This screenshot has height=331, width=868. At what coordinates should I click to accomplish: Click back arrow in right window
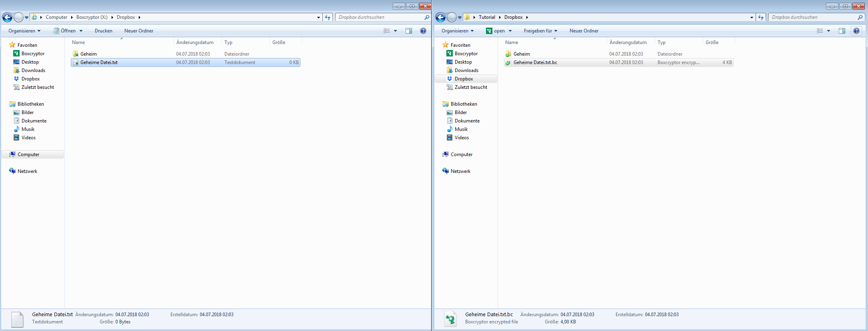440,17
